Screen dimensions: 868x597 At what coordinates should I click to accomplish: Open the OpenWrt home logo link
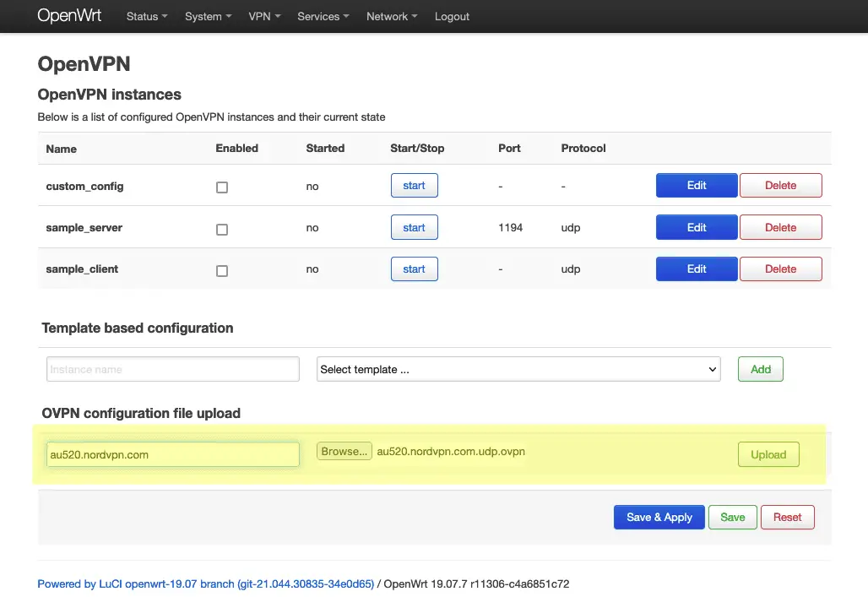click(x=69, y=15)
